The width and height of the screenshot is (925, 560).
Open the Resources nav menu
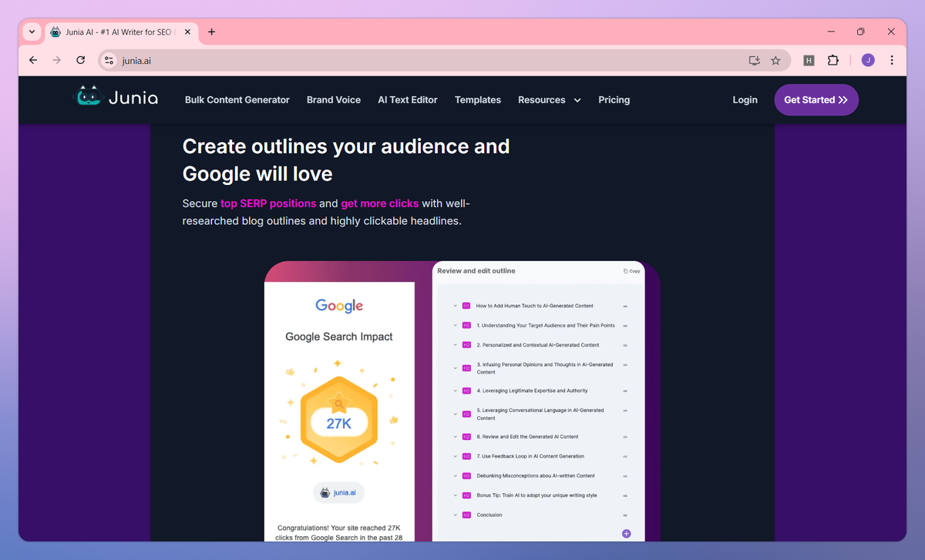click(x=549, y=100)
